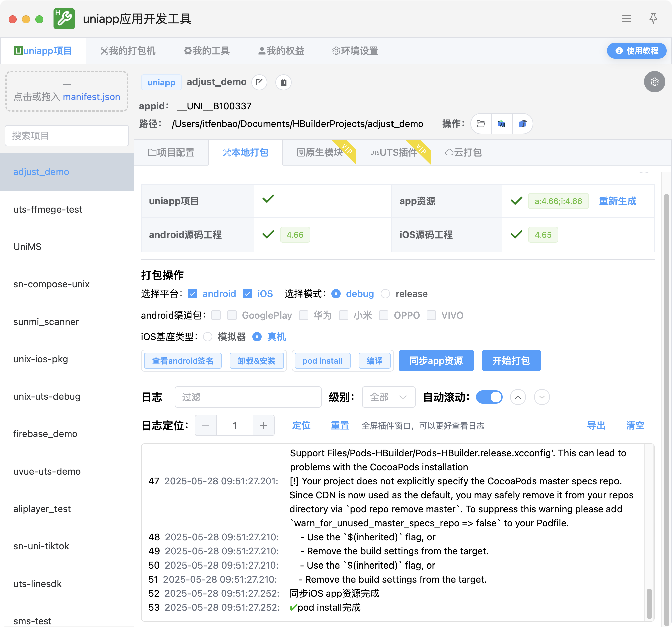Increase log position with plus button
Screen dimensions: 672x627
pos(264,425)
